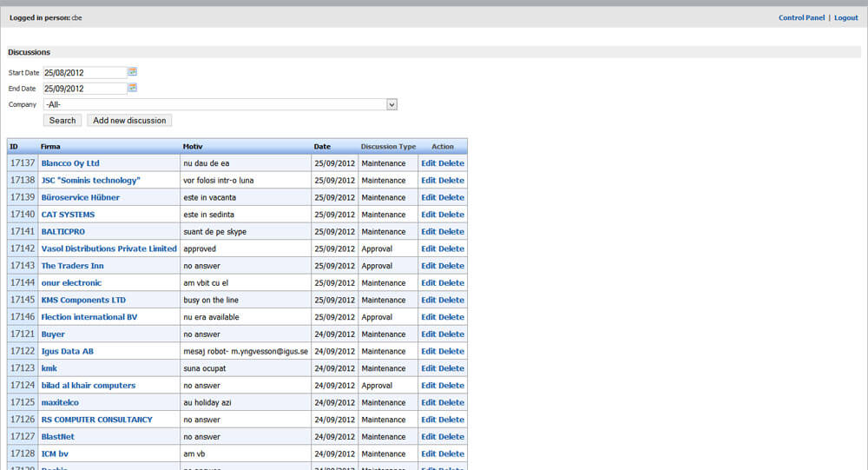Open the End Date calendar picker icon
The height and width of the screenshot is (470, 868).
pos(132,88)
